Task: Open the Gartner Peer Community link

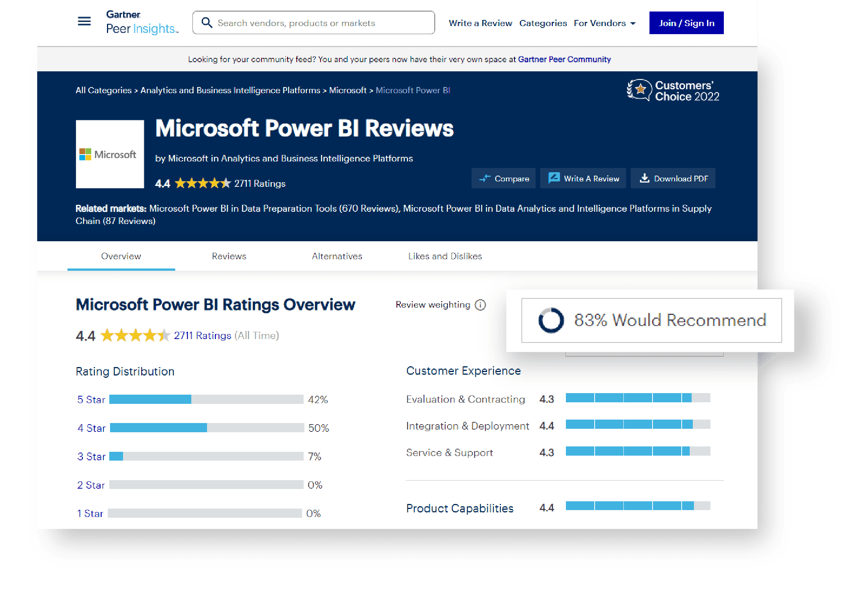Action: 564,59
